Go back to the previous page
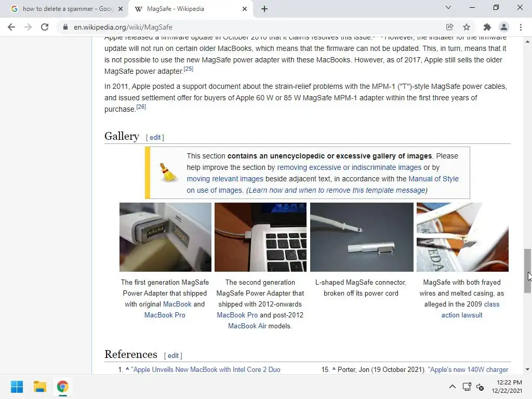Image resolution: width=532 pixels, height=399 pixels. (x=11, y=27)
